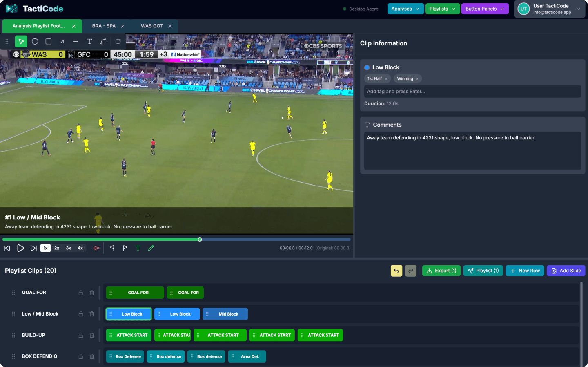Image resolution: width=588 pixels, height=367 pixels.
Task: Pick the curved line drawing tool
Action: (102, 41)
